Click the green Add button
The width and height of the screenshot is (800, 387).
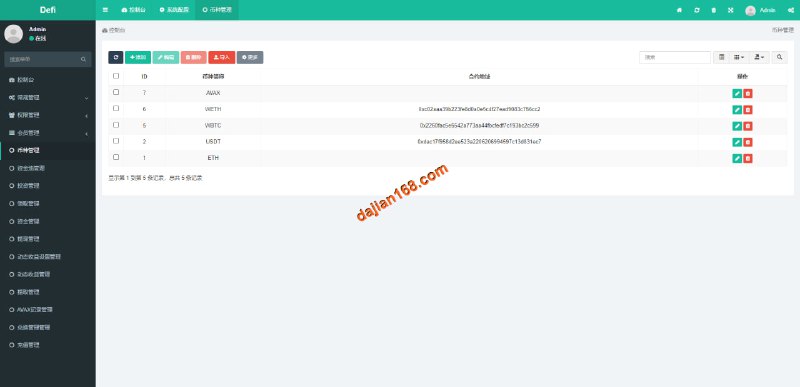pos(138,58)
